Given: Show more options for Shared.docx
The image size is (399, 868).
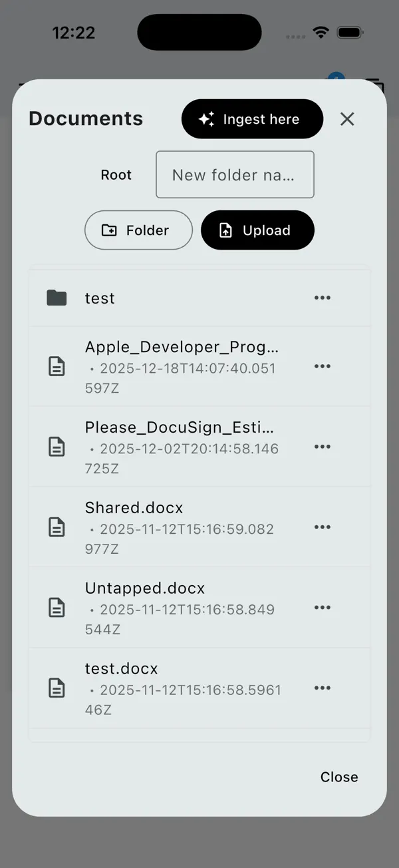Looking at the screenshot, I should pyautogui.click(x=323, y=527).
